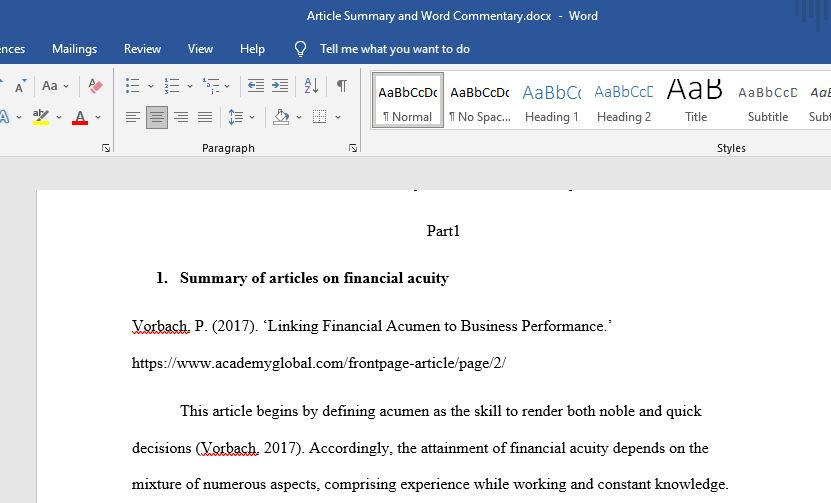Open the Bullets dropdown arrow
Image resolution: width=831 pixels, height=503 pixels.
(151, 86)
